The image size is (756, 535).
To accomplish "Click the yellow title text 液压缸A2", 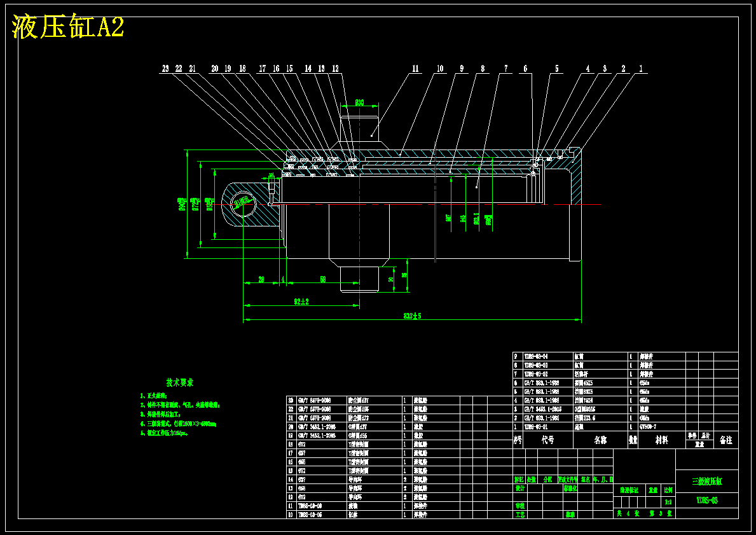I will [68, 27].
